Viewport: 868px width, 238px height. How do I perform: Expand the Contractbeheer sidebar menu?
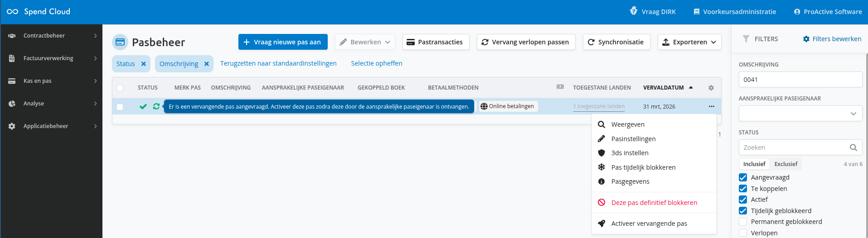[51, 36]
